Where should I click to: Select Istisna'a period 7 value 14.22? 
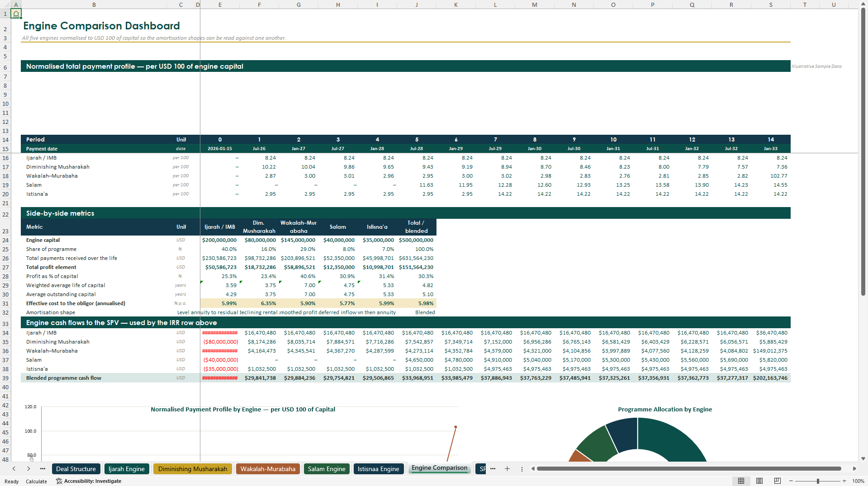tap(495, 194)
